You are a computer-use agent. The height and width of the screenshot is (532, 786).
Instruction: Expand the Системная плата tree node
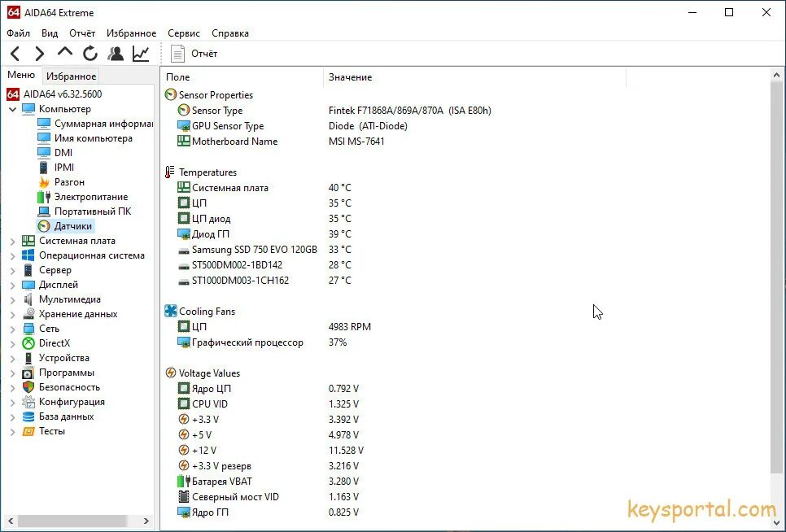(x=12, y=241)
